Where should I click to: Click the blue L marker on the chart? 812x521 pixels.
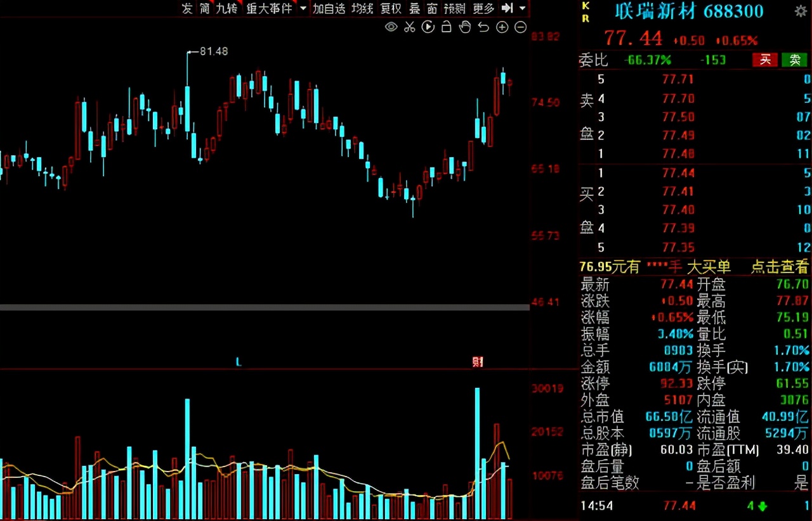coord(239,362)
